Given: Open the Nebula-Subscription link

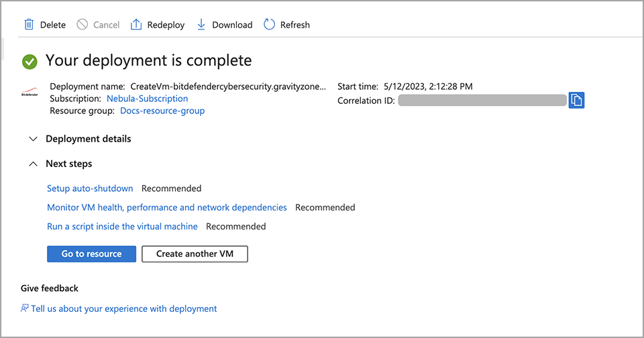Looking at the screenshot, I should 147,99.
